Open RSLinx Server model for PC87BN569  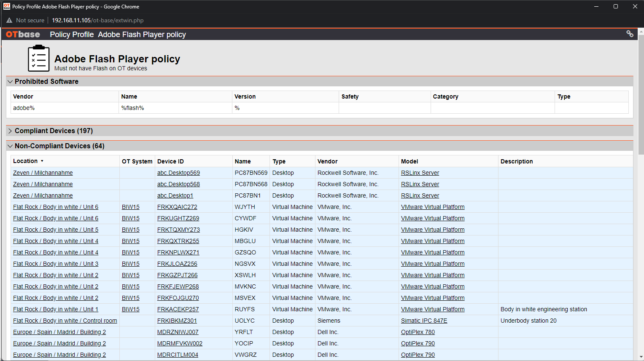click(x=420, y=173)
